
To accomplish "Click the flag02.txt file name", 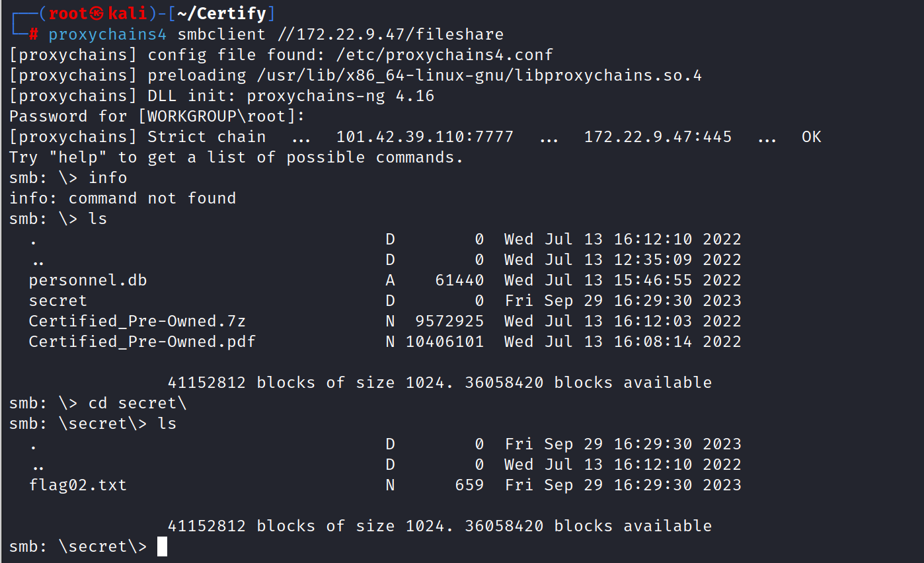I will pos(78,485).
